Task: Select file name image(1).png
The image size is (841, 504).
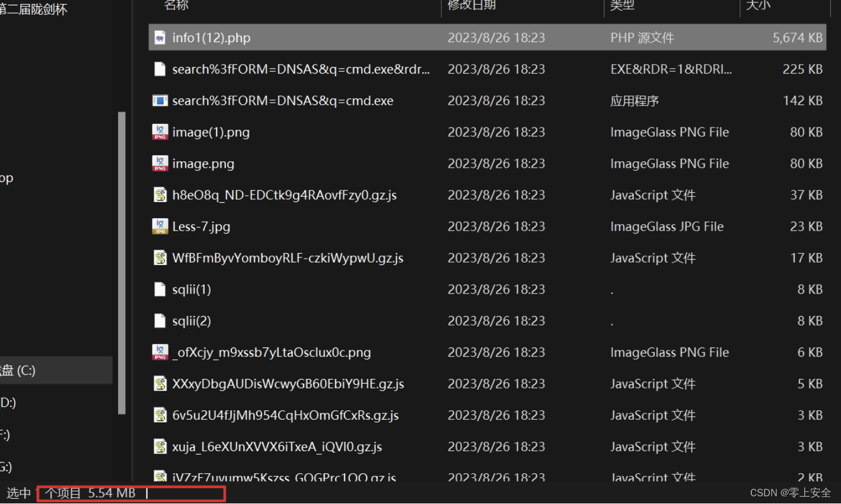Action: tap(211, 132)
